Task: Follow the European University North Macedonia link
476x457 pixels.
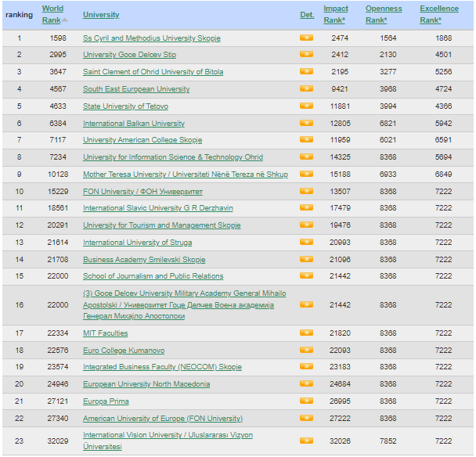Action: (x=146, y=384)
